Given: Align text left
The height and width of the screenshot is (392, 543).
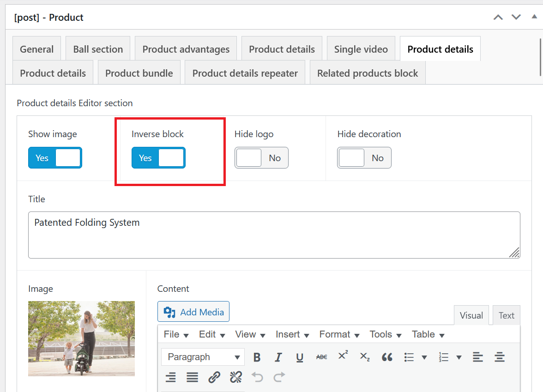Looking at the screenshot, I should [x=477, y=357].
